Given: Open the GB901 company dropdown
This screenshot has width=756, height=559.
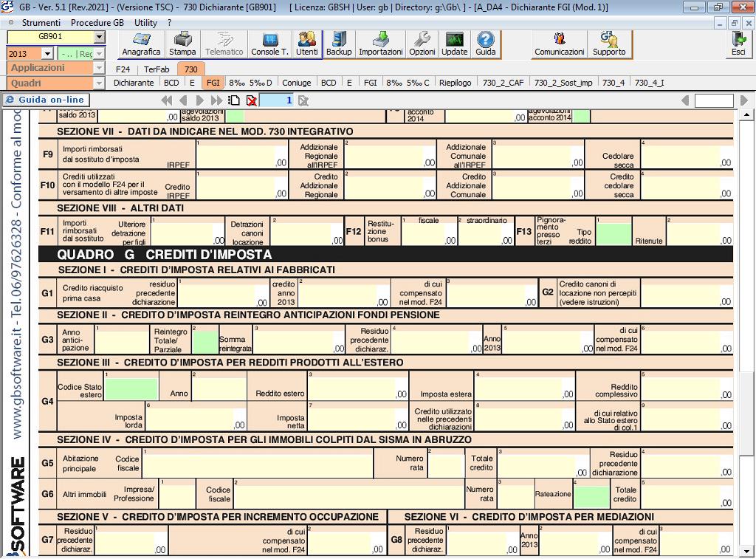Looking at the screenshot, I should (100, 37).
